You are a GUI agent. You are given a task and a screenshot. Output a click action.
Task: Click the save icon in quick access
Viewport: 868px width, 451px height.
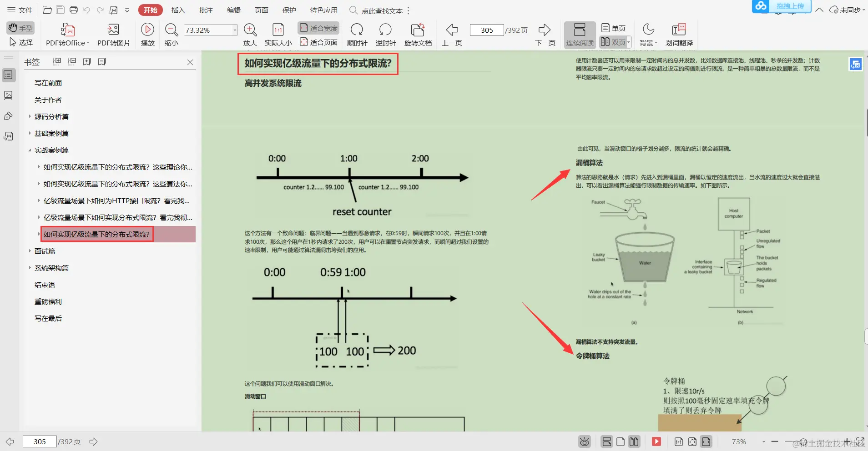tap(60, 10)
